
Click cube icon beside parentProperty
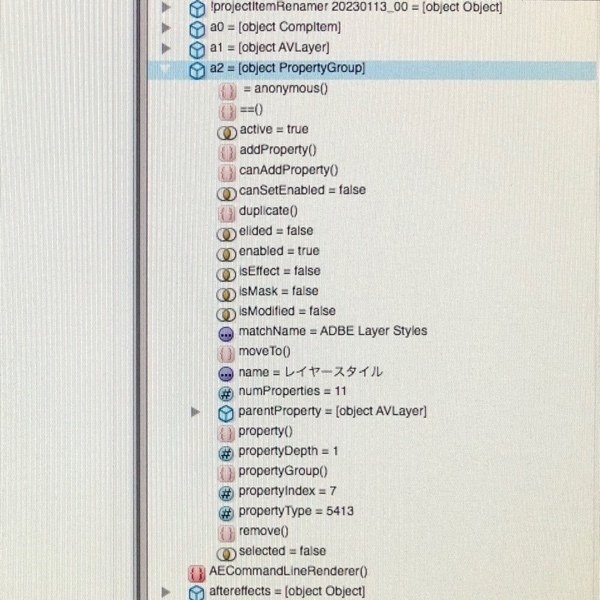[226, 414]
